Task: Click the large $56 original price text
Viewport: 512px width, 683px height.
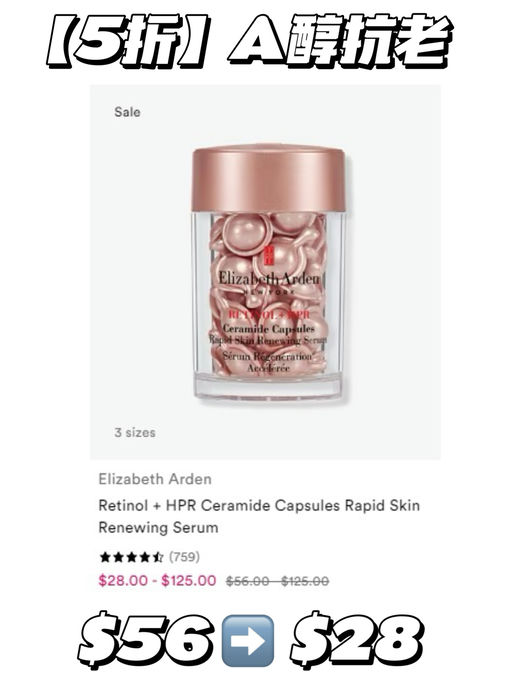Action: point(144,642)
